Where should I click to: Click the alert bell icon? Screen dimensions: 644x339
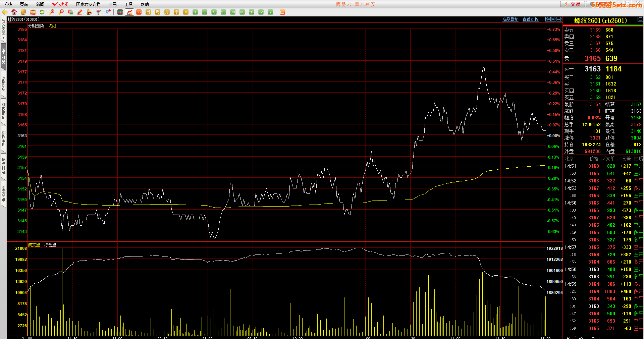(89, 12)
